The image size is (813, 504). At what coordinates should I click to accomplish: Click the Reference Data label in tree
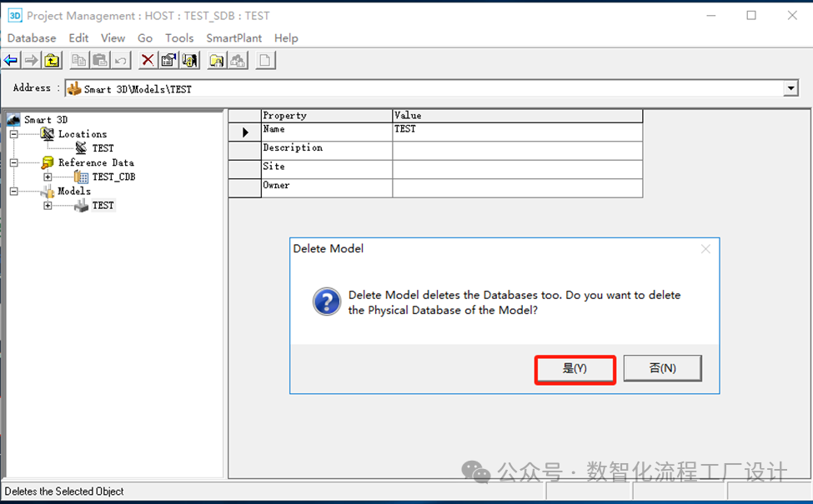coord(96,162)
